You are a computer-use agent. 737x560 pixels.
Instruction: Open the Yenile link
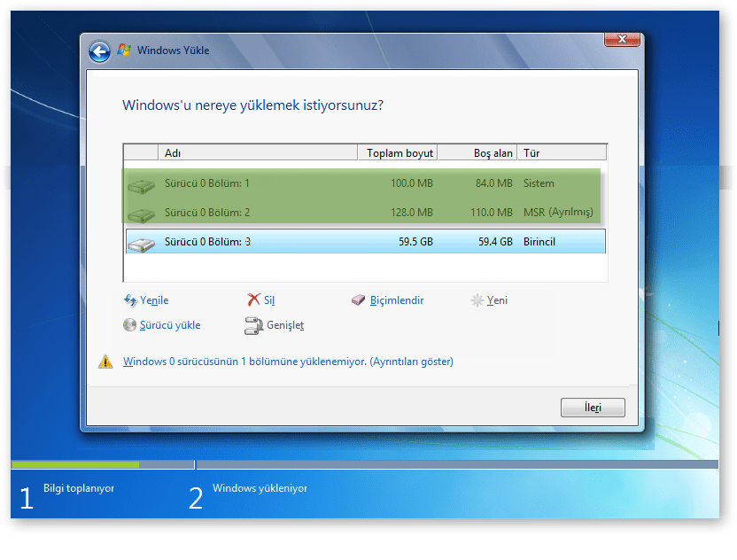pyautogui.click(x=154, y=300)
